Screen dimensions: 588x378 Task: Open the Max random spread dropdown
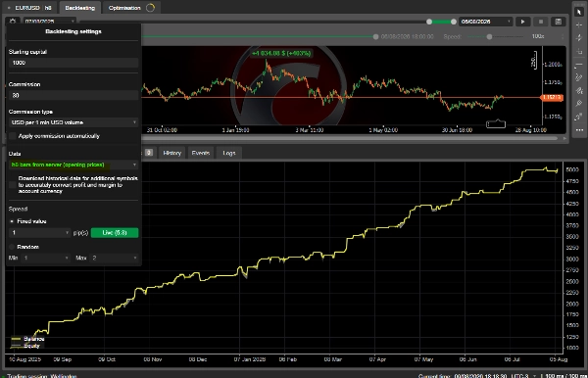[114, 258]
